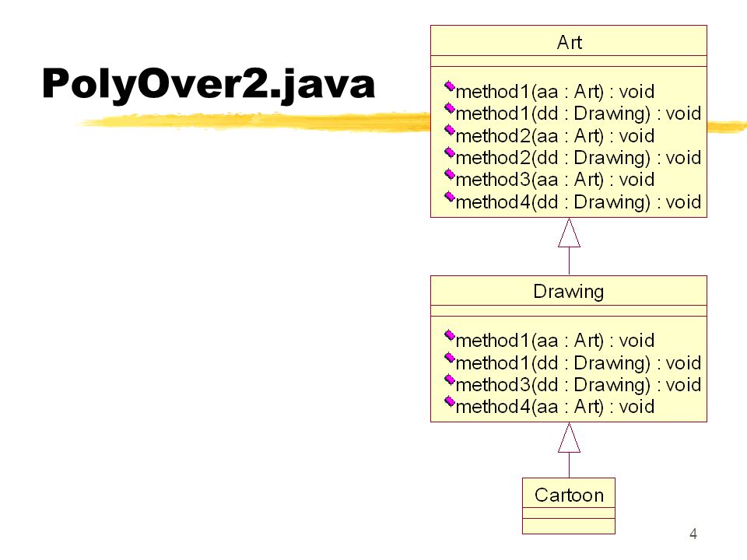747x560 pixels.
Task: Click the icon beside Art's method3(aa : Art)
Action: pos(449,175)
